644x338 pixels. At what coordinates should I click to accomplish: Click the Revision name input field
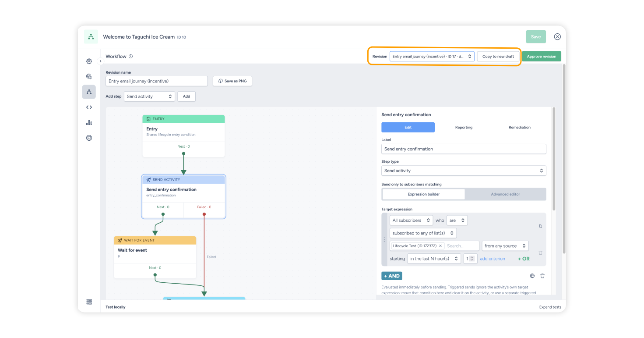point(157,81)
